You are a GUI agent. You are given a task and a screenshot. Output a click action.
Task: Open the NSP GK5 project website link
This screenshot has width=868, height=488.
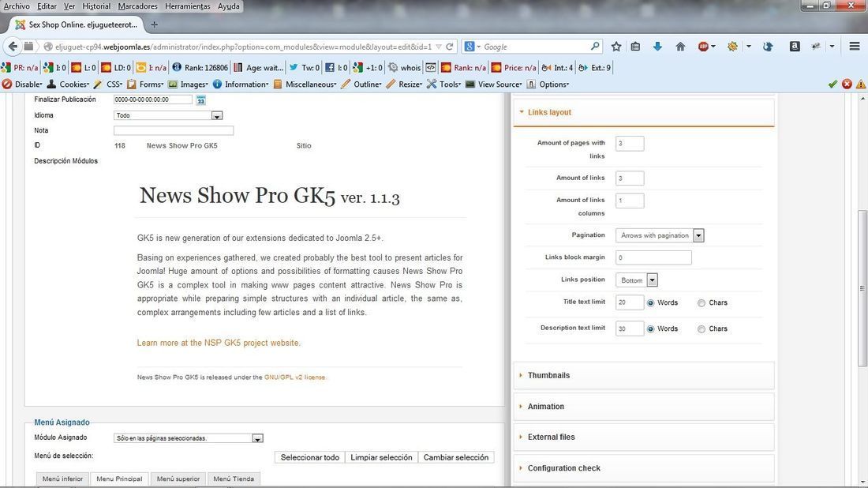coord(219,343)
